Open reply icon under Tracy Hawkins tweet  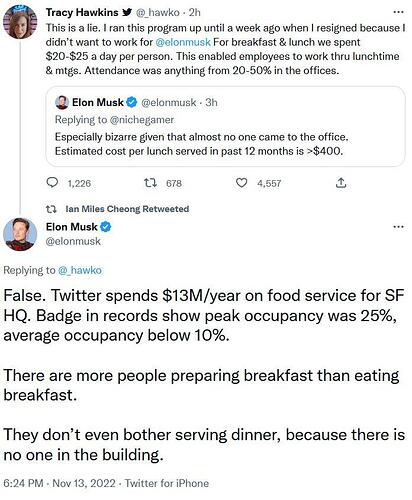coord(52,183)
